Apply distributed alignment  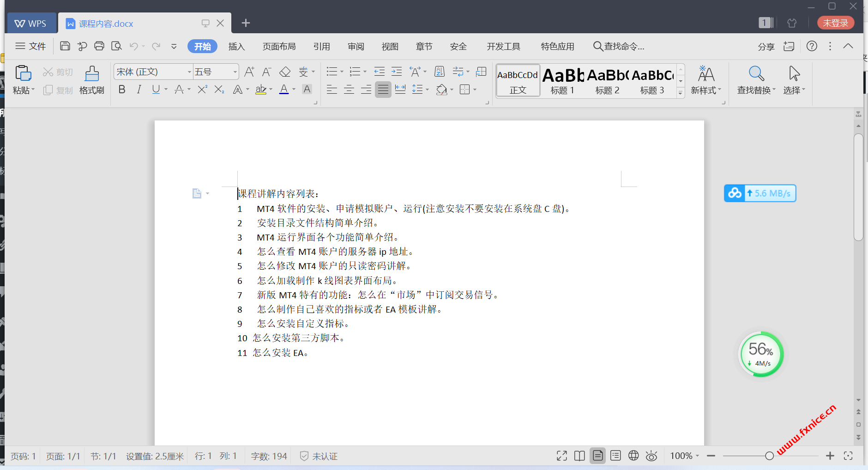coord(400,90)
